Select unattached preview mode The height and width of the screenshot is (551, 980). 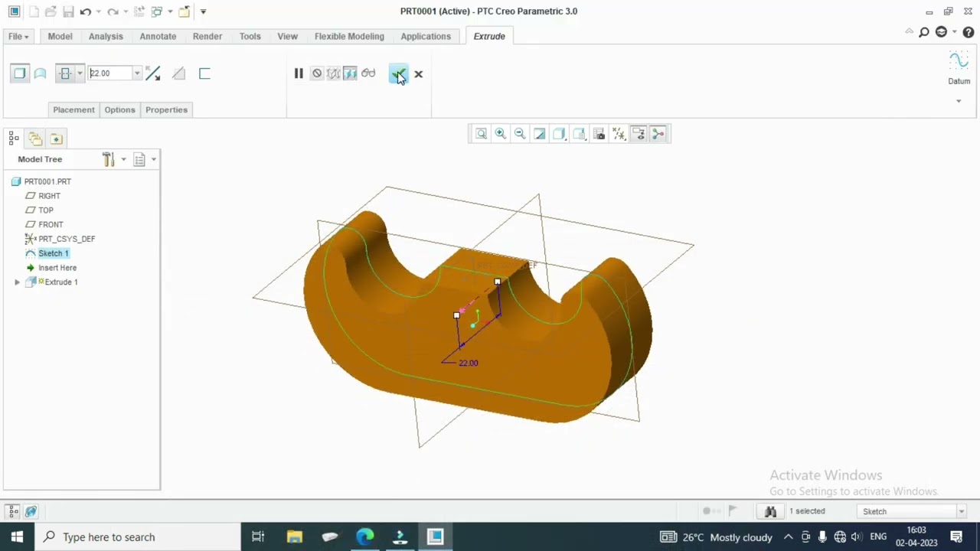coord(333,73)
